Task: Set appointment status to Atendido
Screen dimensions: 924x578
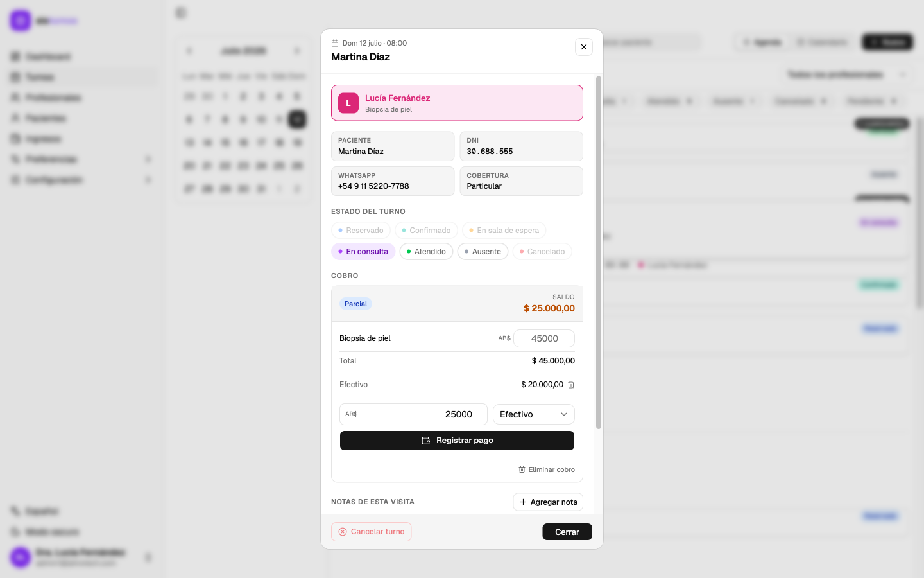Action: click(426, 252)
